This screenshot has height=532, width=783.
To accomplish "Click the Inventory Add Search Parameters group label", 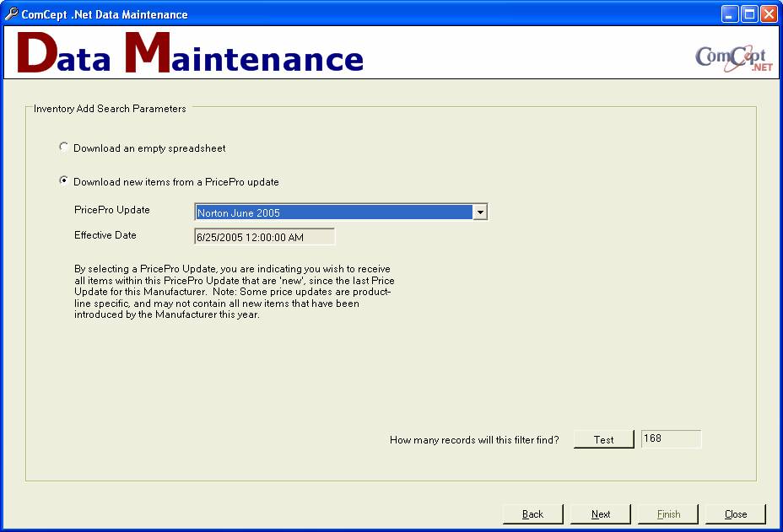I will point(110,109).
